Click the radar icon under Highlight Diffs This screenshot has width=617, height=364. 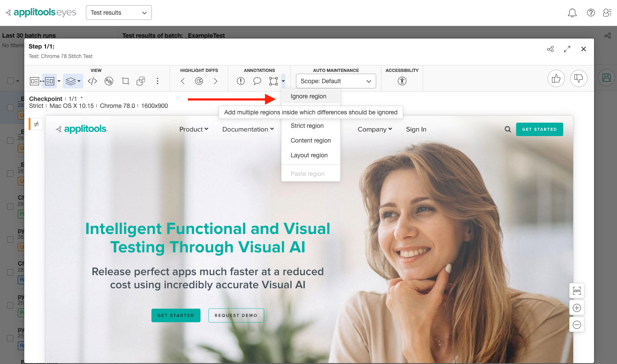click(x=199, y=81)
